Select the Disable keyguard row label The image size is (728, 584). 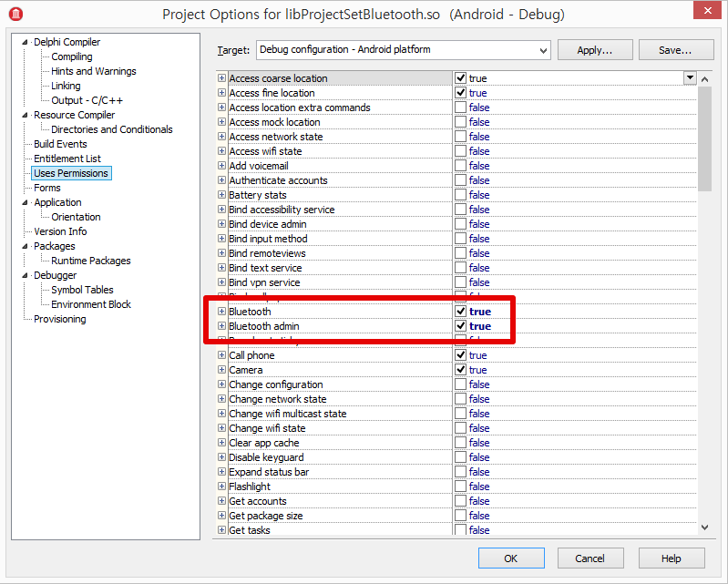coord(266,457)
